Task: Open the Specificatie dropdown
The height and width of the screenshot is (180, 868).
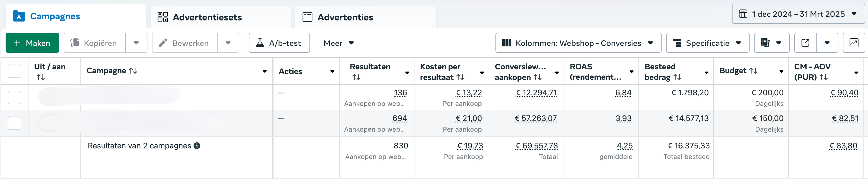Action: [707, 43]
